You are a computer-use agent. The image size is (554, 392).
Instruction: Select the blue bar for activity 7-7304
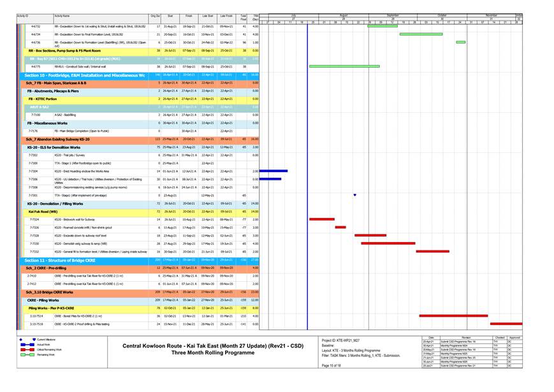[273, 171]
